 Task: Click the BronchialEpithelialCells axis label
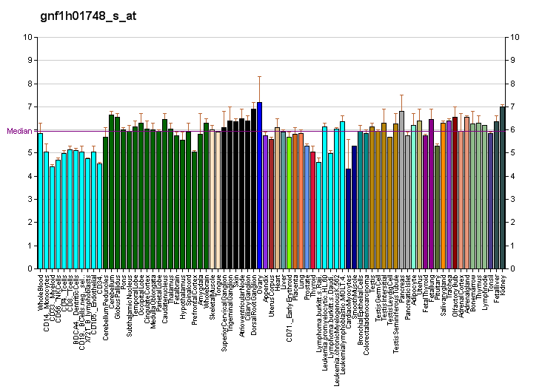click(361, 311)
